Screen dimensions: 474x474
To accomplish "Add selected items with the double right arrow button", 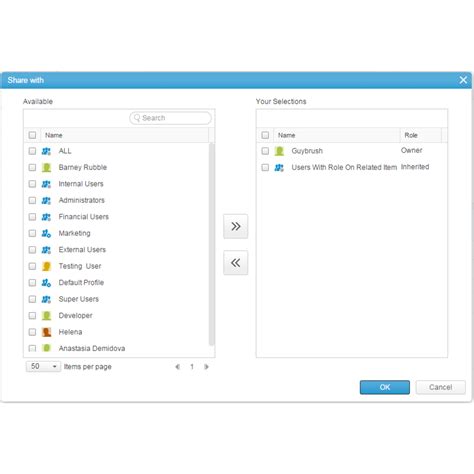I will (236, 226).
